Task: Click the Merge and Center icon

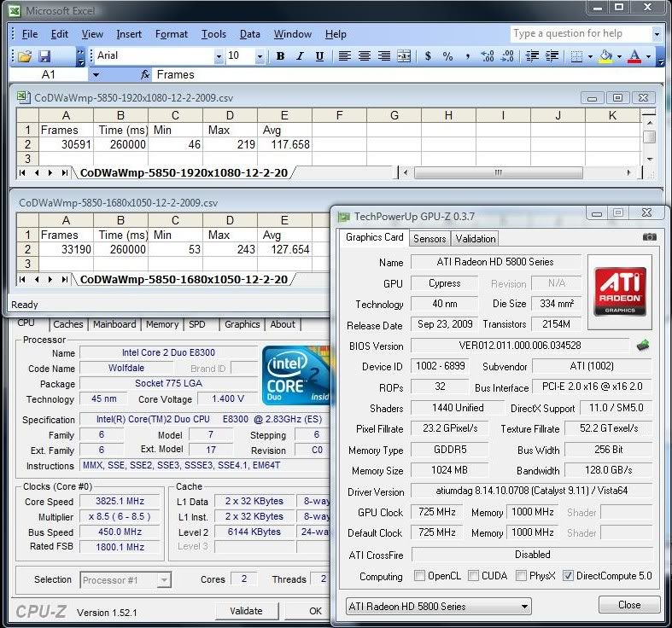Action: point(404,56)
